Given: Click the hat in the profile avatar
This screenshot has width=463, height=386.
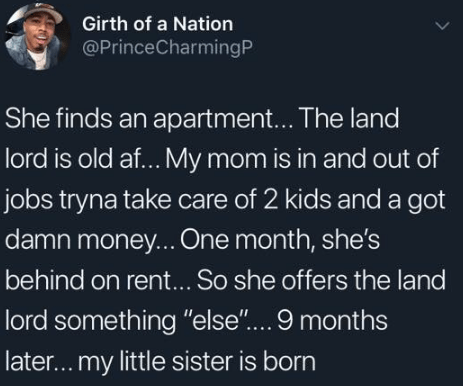Looking at the screenshot, I should click(x=43, y=12).
